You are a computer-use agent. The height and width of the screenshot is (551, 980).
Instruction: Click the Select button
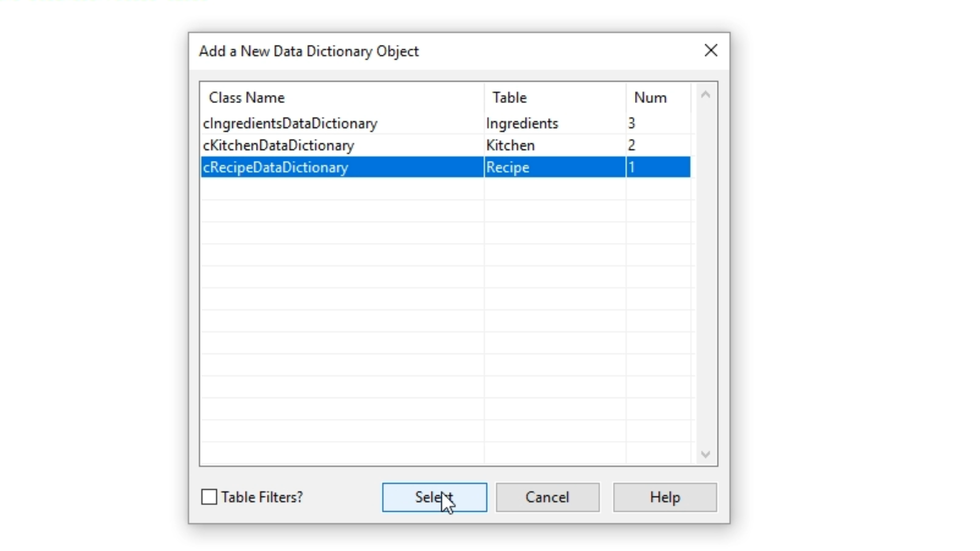[434, 497]
